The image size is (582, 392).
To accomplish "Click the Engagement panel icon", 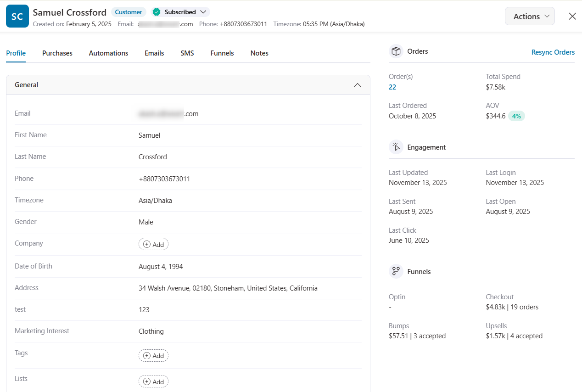I will [x=396, y=147].
